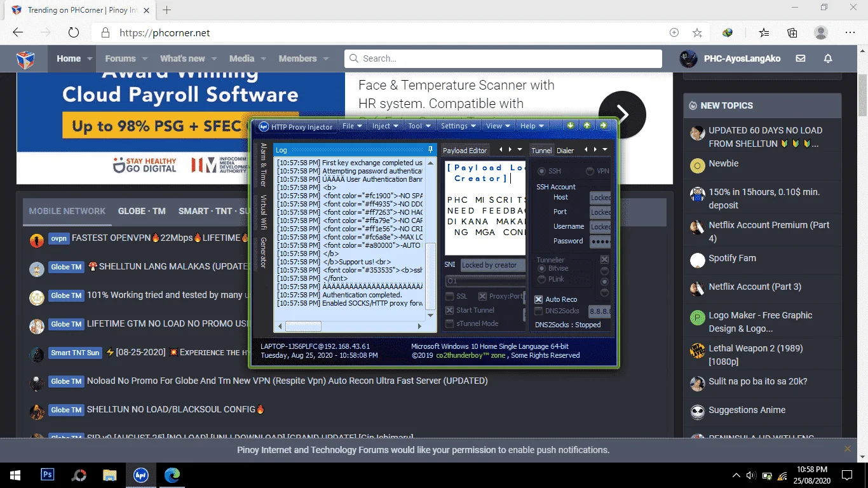Open browser Settings and more ellipsis menu
This screenshot has height=488, width=868.
850,32
